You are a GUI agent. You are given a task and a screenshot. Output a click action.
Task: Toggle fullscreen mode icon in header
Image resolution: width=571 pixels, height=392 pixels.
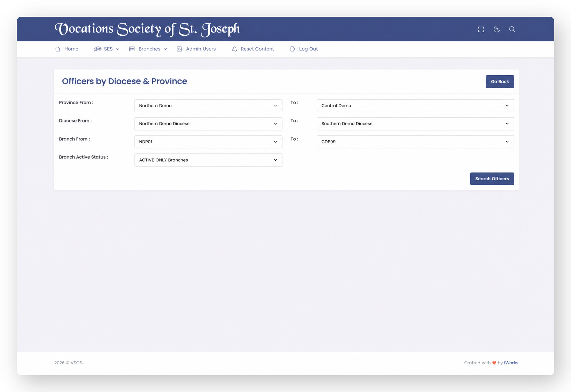(x=481, y=29)
